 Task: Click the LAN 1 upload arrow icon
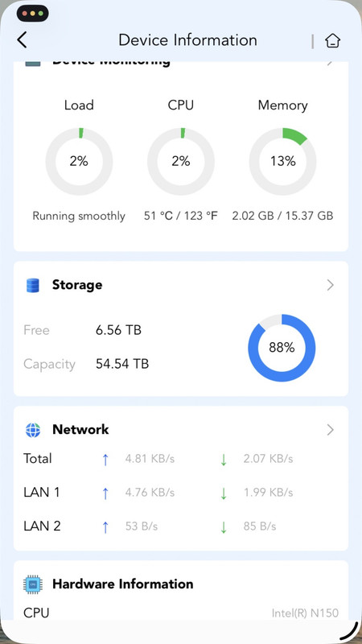105,493
